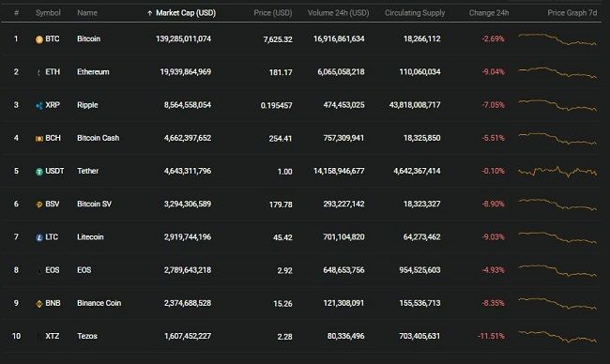Click EOS volume value 648,653,756

343,270
